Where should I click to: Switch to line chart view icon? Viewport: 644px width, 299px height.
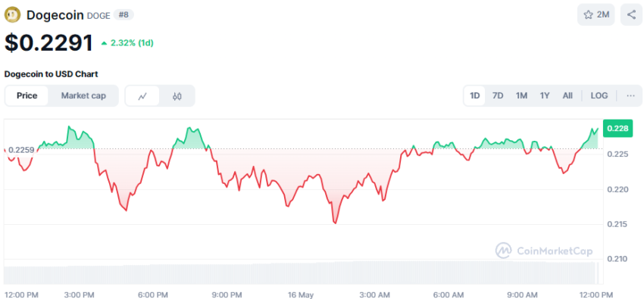142,96
